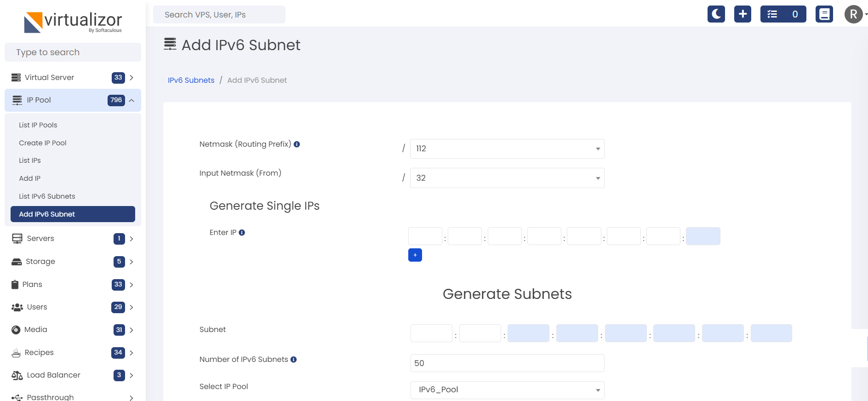Toggle dark mode moon icon
868x401 pixels.
point(716,14)
